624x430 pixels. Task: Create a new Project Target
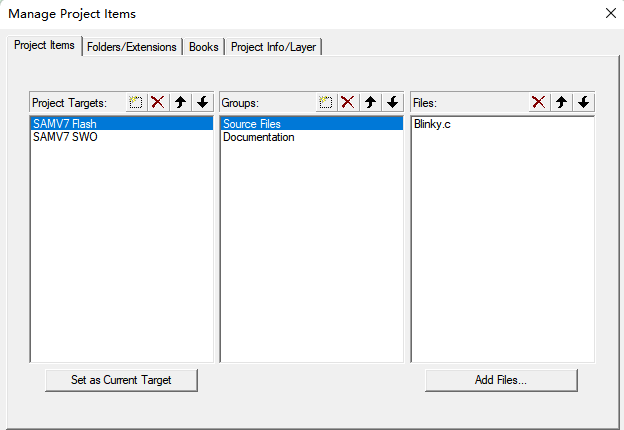[x=136, y=103]
